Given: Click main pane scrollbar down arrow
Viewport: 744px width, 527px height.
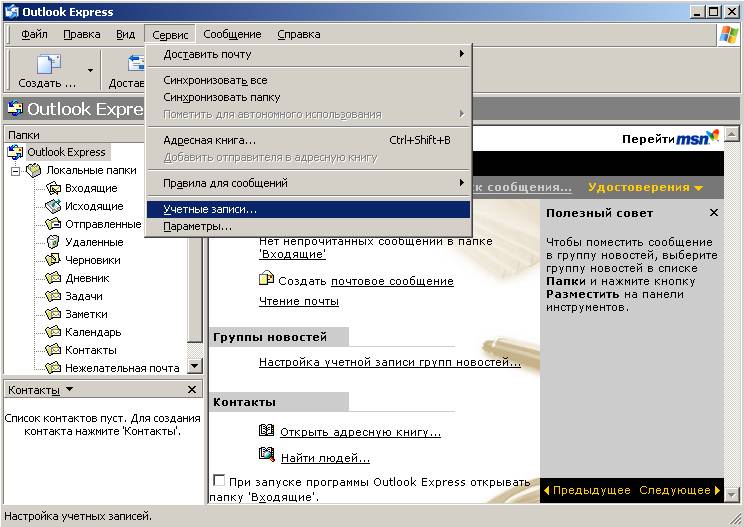Looking at the screenshot, I should click(x=732, y=495).
